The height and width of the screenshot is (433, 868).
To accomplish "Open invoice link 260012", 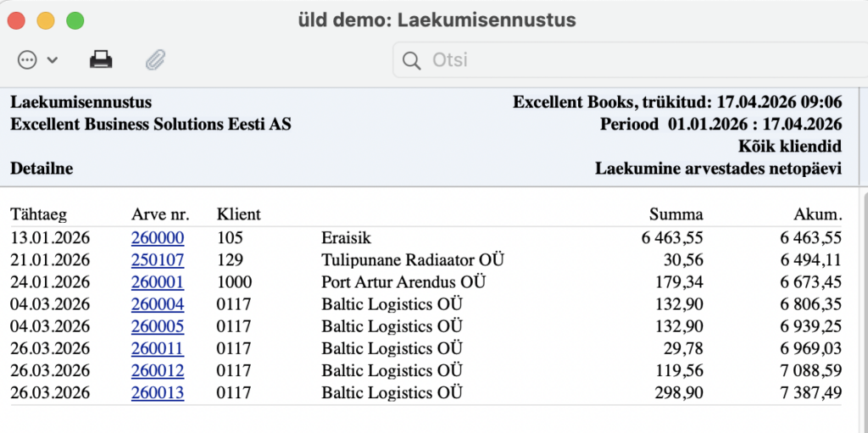I will click(x=158, y=370).
